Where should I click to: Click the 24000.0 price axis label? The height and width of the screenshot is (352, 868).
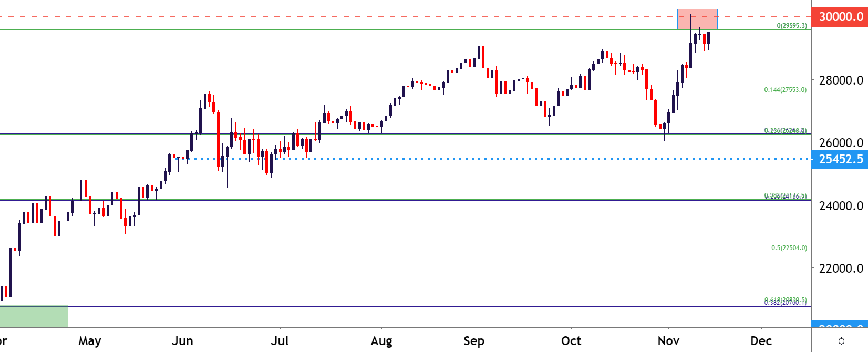[841, 206]
